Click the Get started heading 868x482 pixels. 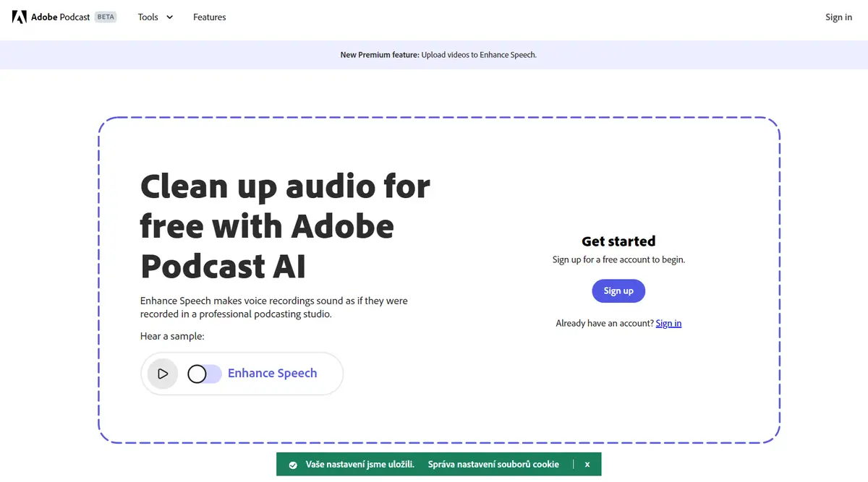tap(618, 241)
